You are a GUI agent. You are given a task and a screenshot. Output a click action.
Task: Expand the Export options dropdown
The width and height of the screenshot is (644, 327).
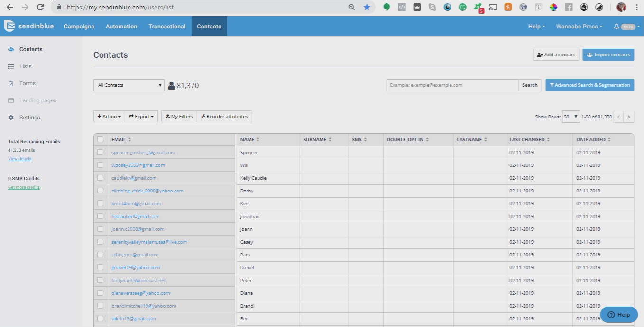(141, 116)
